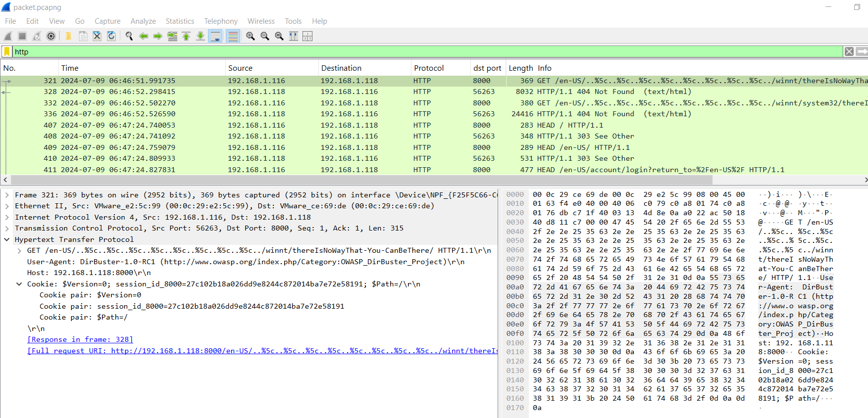Go back to previous packet arrow
This screenshot has width=868, height=418.
tap(144, 36)
